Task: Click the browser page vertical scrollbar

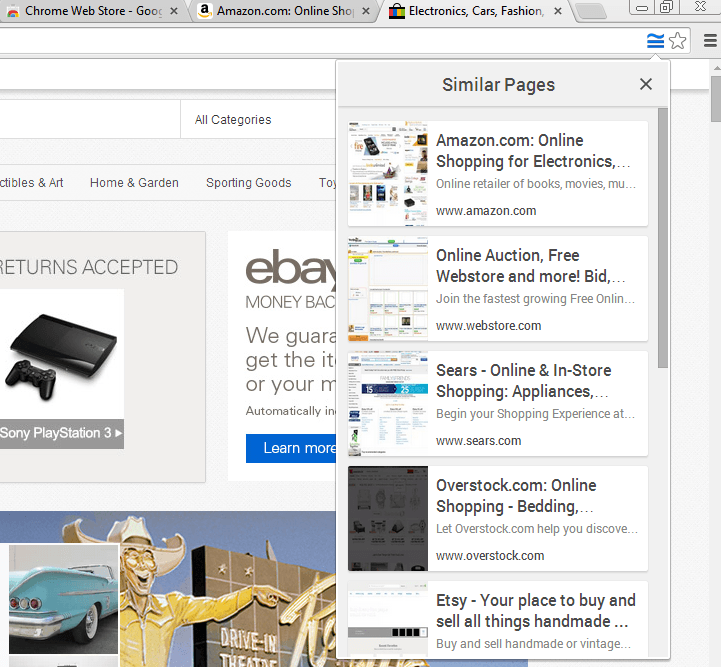Action: point(716,98)
